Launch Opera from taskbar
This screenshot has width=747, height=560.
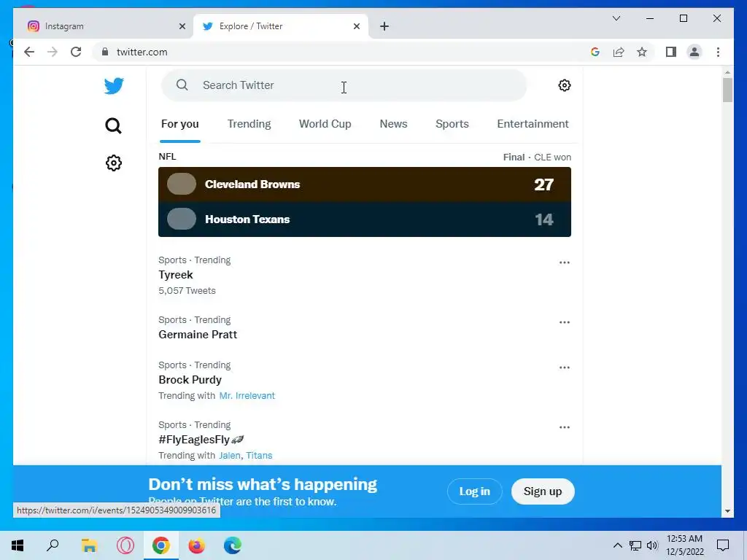coord(125,545)
